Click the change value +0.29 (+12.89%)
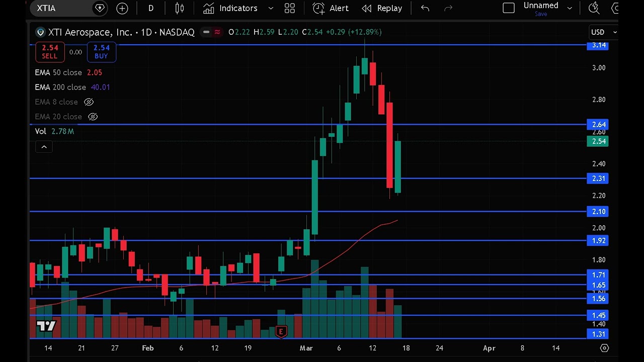Image resolution: width=644 pixels, height=362 pixels. click(x=354, y=32)
